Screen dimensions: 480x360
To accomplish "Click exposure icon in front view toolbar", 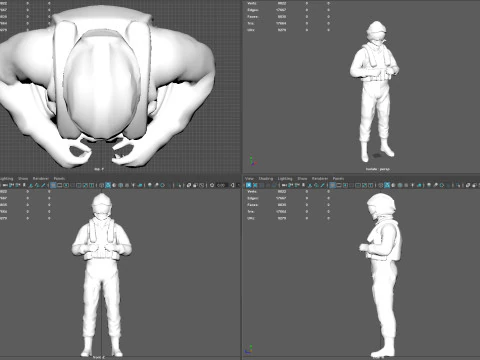I will coord(212,185).
